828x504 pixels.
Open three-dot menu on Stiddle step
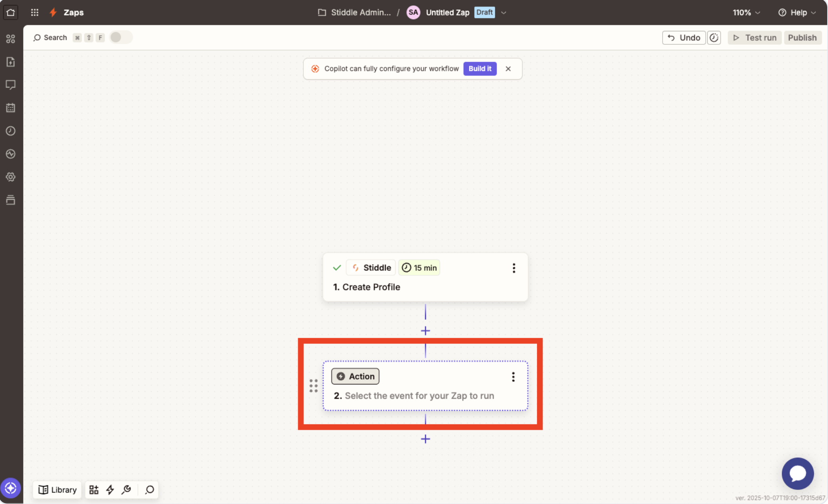pyautogui.click(x=514, y=268)
